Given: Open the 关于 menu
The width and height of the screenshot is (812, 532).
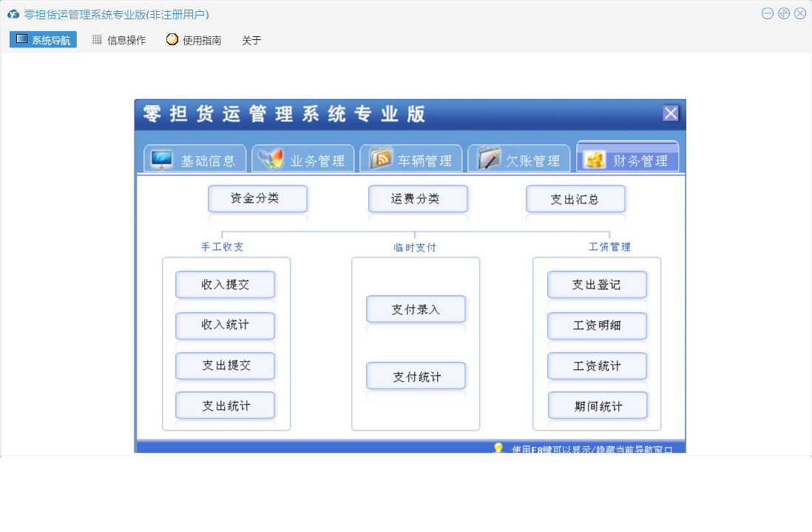Looking at the screenshot, I should 251,40.
